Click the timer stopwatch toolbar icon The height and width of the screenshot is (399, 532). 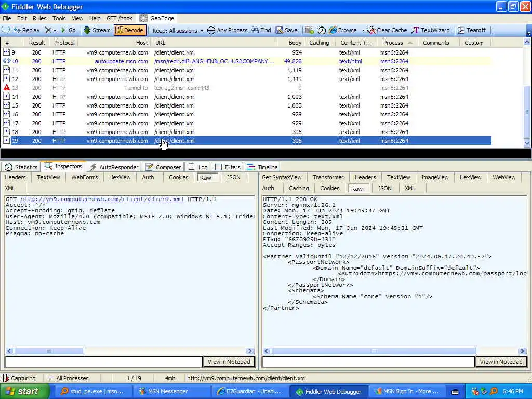[322, 30]
